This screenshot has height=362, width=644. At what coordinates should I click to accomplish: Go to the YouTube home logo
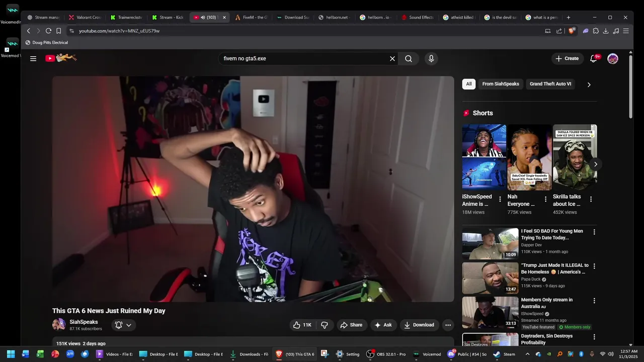61,58
